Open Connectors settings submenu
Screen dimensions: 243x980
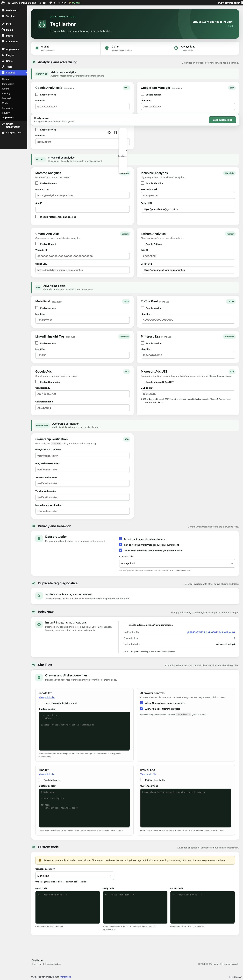point(8,84)
